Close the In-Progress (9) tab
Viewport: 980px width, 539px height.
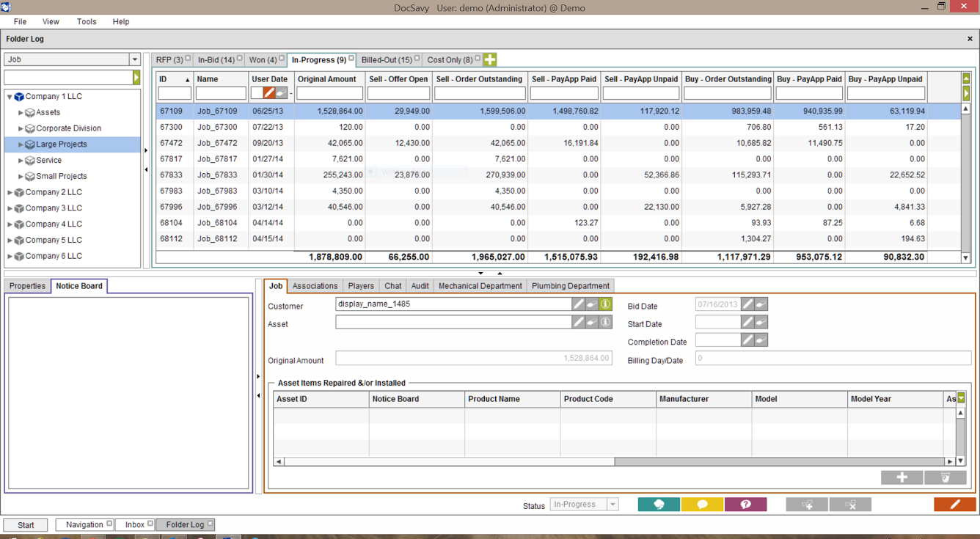click(x=351, y=58)
